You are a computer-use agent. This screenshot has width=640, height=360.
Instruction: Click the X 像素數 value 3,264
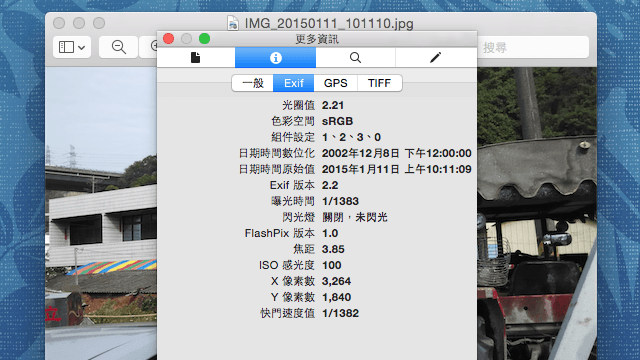[336, 281]
